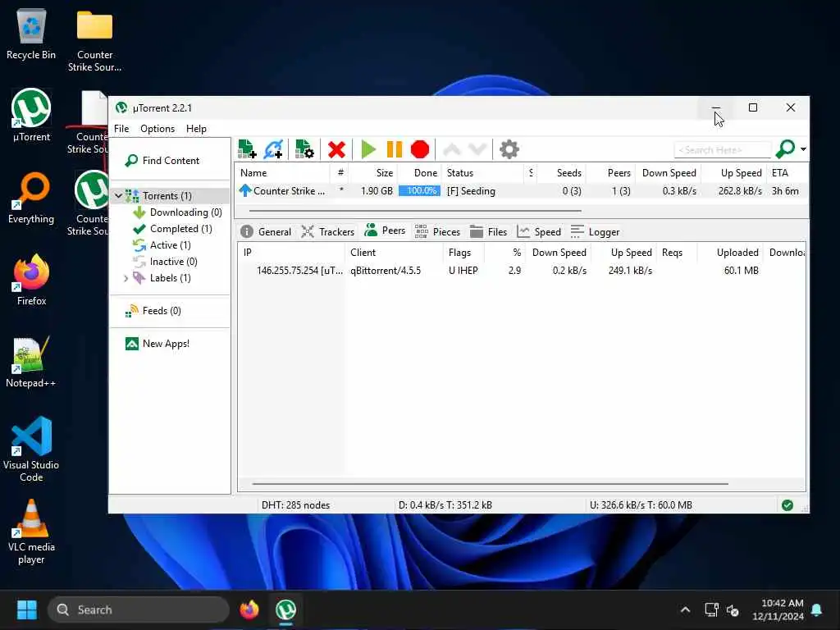Switch to the Files tab
Image resolution: width=840 pixels, height=630 pixels.
489,231
